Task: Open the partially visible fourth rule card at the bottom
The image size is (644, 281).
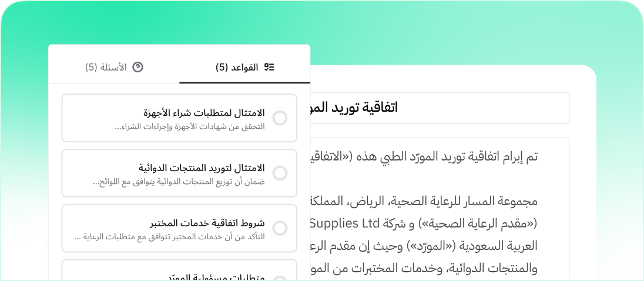Action: tap(179, 272)
